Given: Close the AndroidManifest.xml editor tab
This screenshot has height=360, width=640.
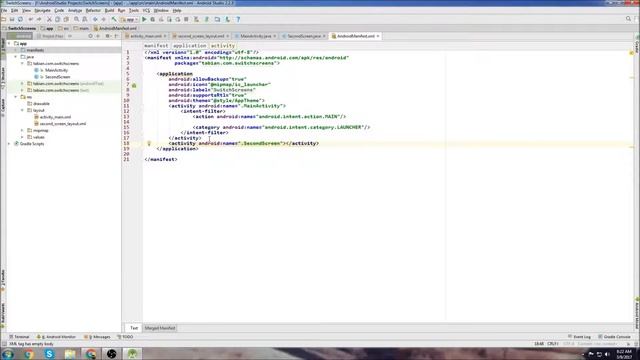Looking at the screenshot, I should point(378,36).
